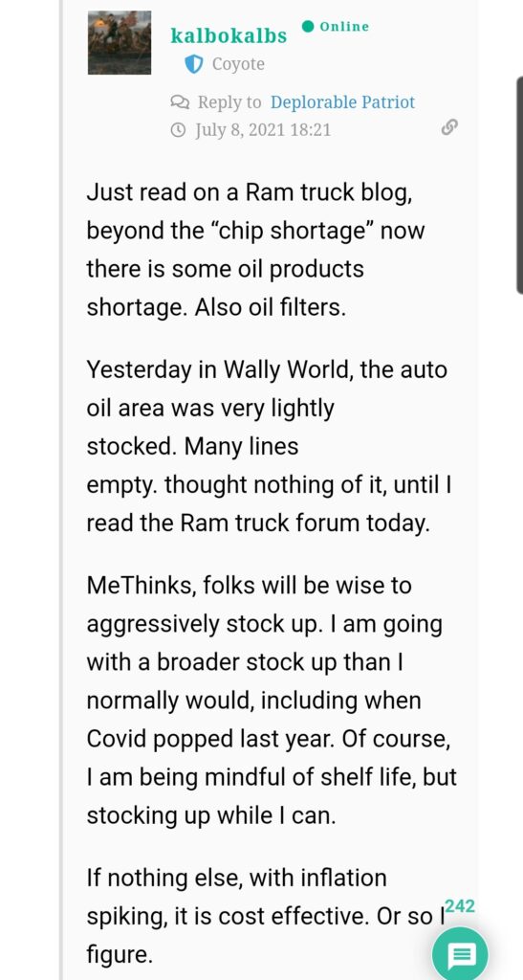Click the Coyote rank label
The width and height of the screenshot is (523, 980).
(238, 64)
